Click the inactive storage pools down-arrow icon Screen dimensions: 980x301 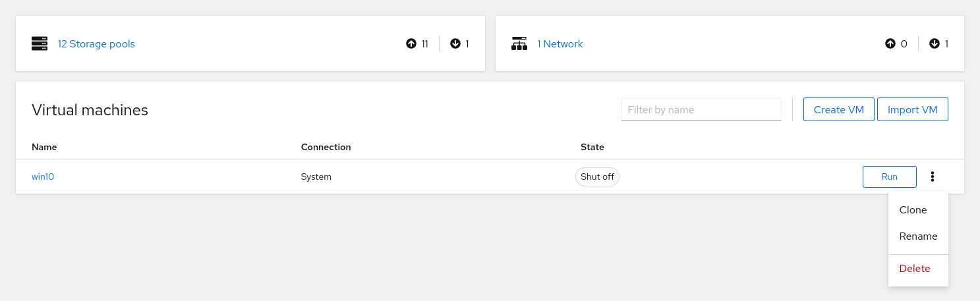coord(455,44)
